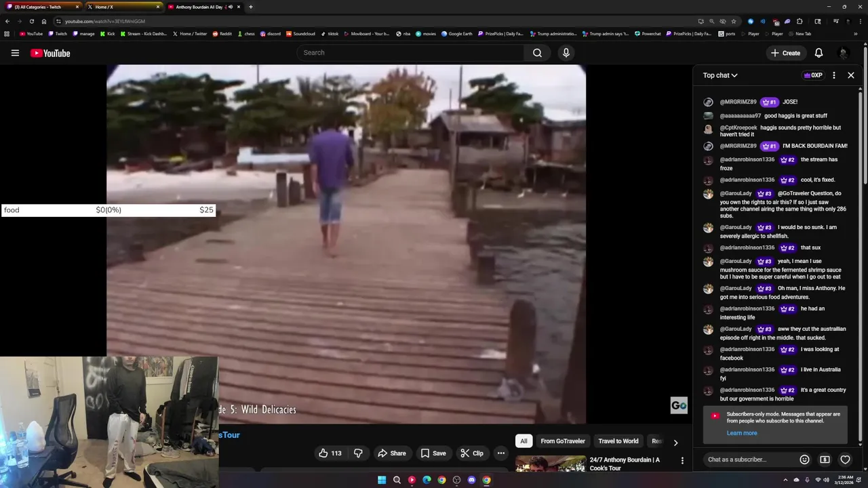This screenshot has height=488, width=868.
Task: Launch Discord from the taskbar
Action: [x=471, y=480]
